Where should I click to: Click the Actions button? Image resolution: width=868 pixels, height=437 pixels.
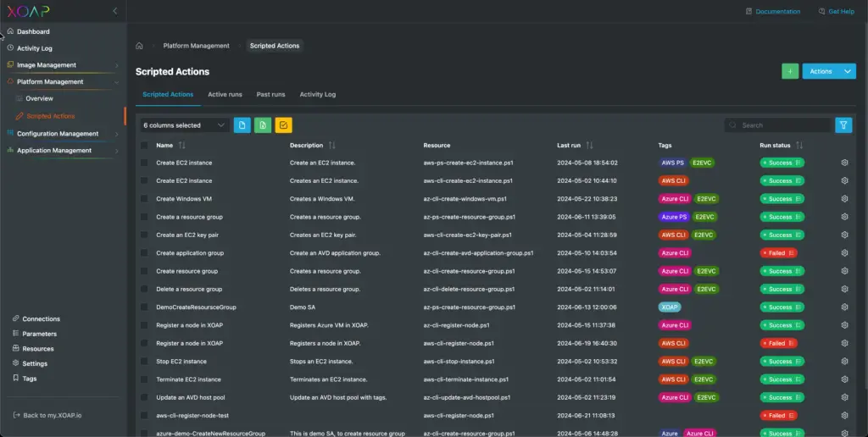pos(821,71)
